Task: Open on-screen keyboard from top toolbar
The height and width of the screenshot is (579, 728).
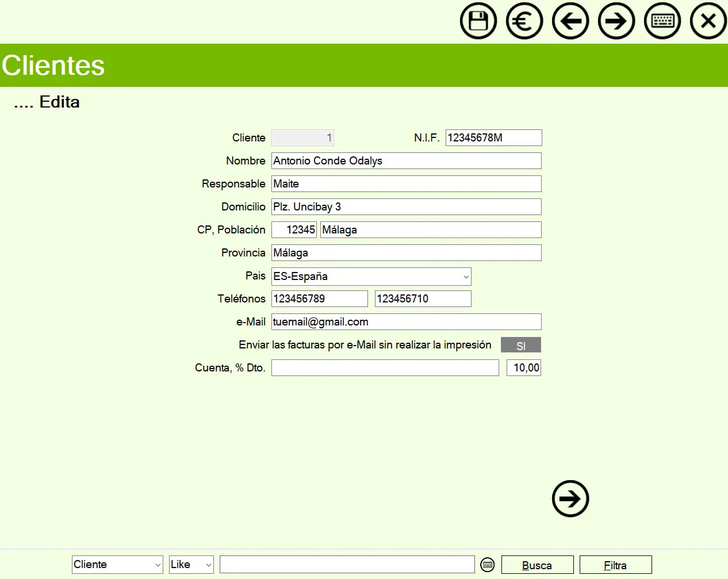Action: 662,21
